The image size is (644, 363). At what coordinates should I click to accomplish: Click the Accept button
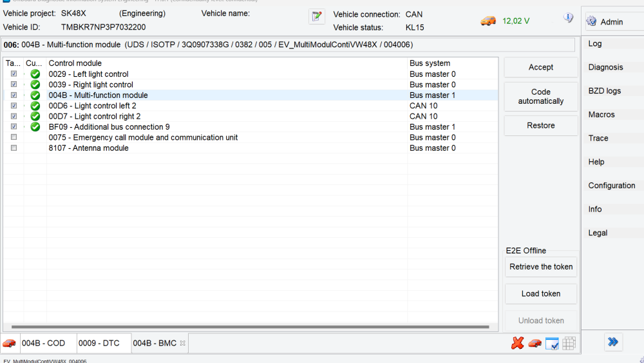coord(540,68)
